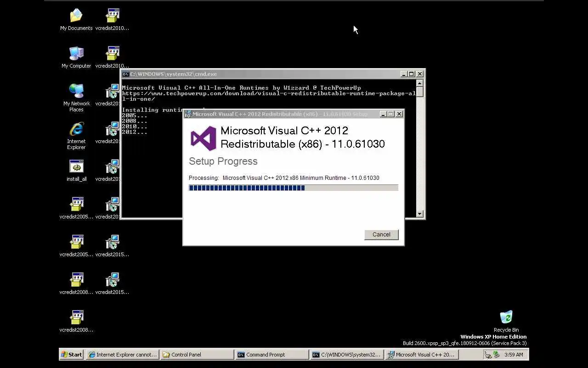588x368 pixels.
Task: Select the Internet Explorer desktop icon
Action: pyautogui.click(x=76, y=135)
